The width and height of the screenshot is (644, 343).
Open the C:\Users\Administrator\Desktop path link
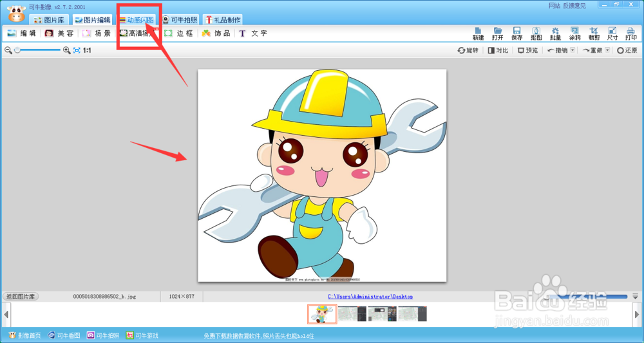(x=370, y=297)
